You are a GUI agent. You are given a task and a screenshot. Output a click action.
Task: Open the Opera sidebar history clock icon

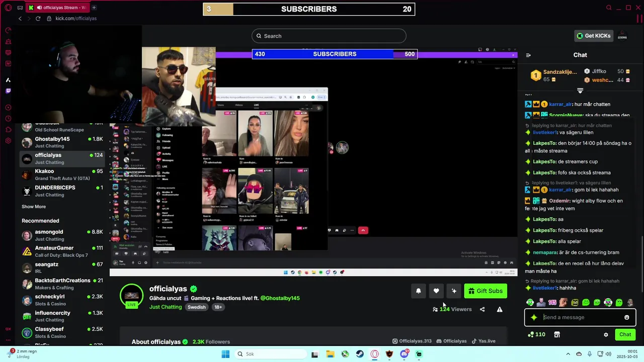[x=8, y=119]
